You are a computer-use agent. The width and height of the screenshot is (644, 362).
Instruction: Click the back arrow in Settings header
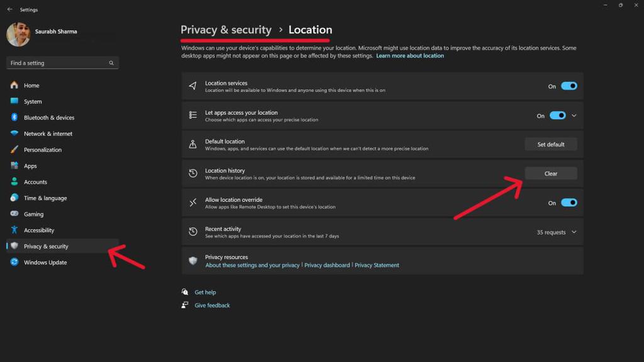tap(9, 9)
